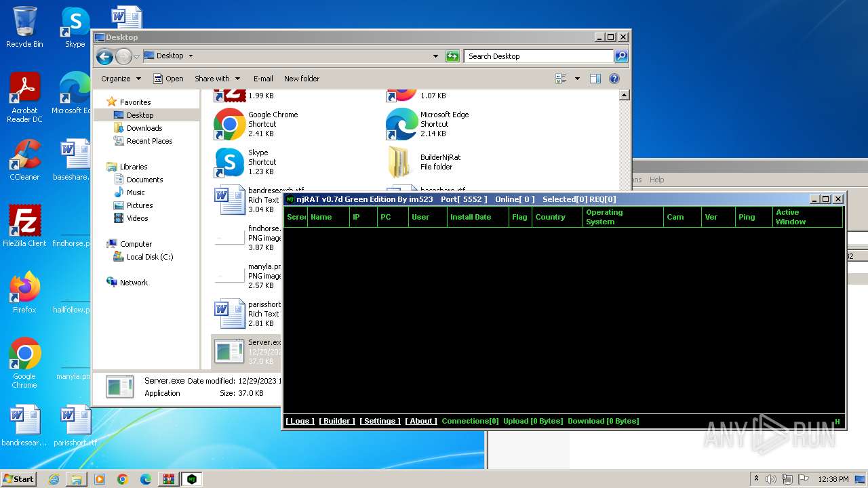
Task: Select the parisshort.rtf document on the desktop
Action: click(x=75, y=426)
